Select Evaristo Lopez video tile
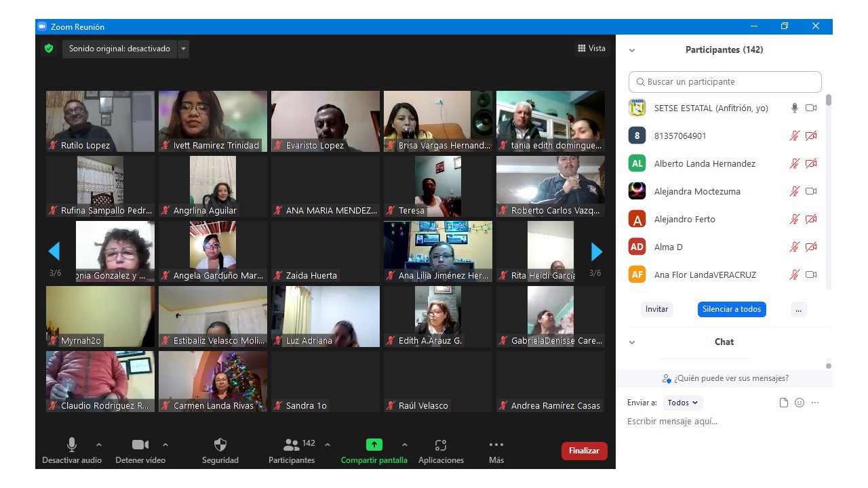 325,121
